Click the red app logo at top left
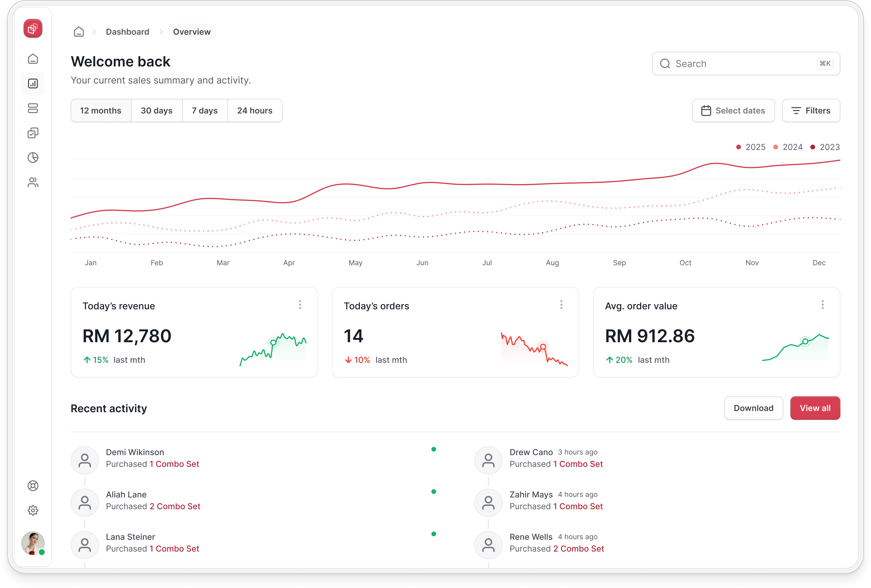Screen dimensions: 871x588 (x=33, y=28)
